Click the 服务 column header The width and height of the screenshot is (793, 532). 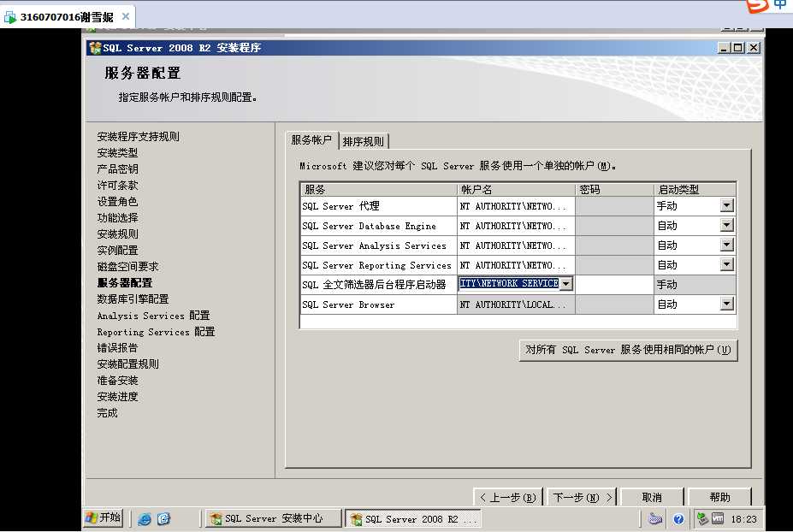tap(379, 190)
